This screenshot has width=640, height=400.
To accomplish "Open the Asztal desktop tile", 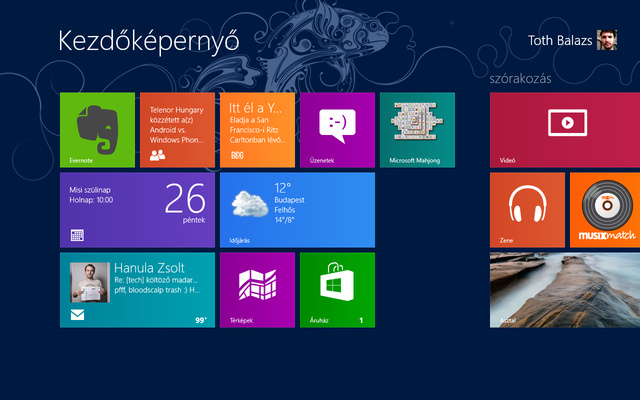I will (565, 290).
